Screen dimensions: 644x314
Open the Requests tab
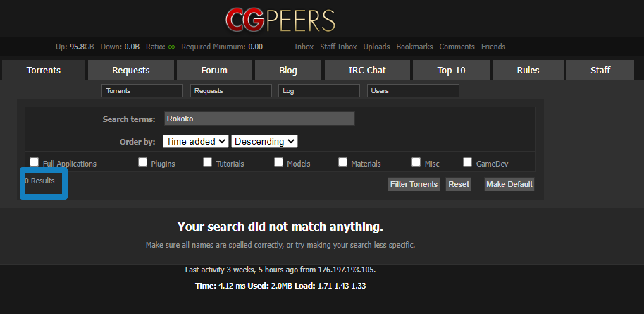click(131, 70)
